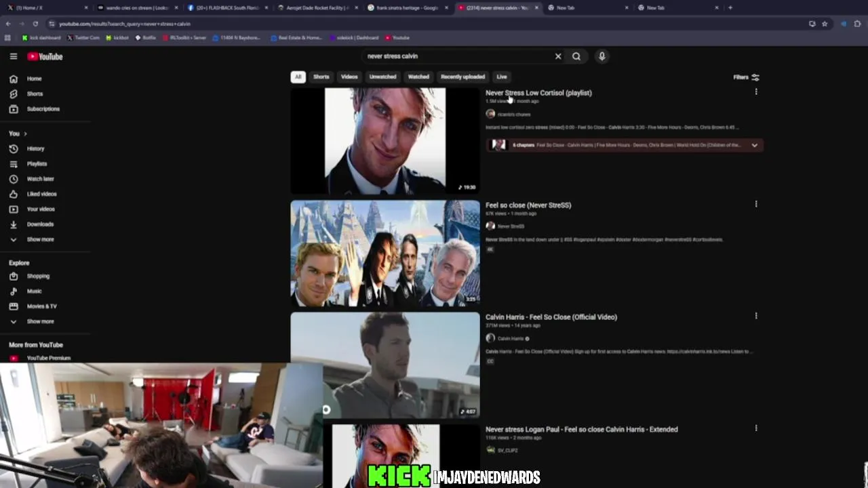Open the browser extensions puzzle icon
Screen dimensions: 868x488
point(857,24)
